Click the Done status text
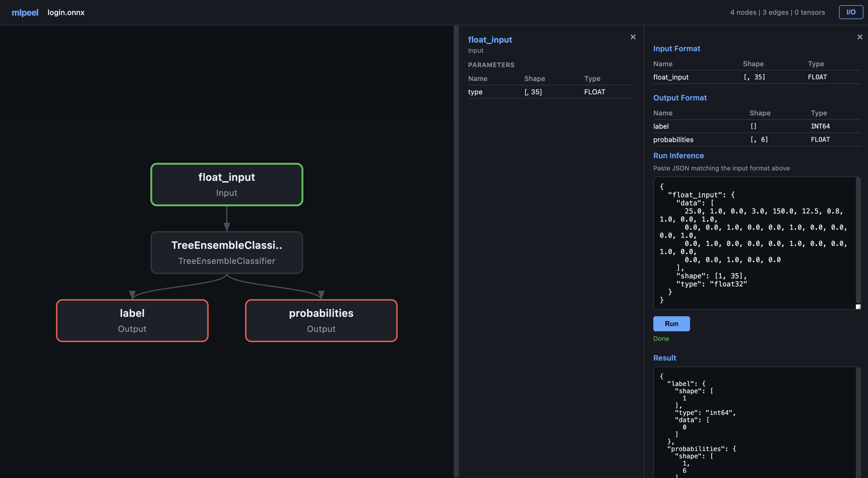The image size is (868, 478). tap(661, 338)
